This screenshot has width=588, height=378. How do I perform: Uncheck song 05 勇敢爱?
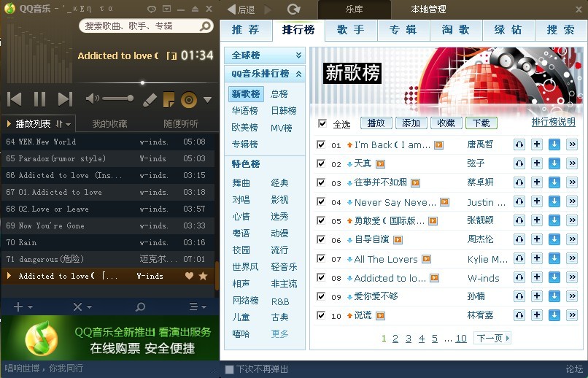321,220
